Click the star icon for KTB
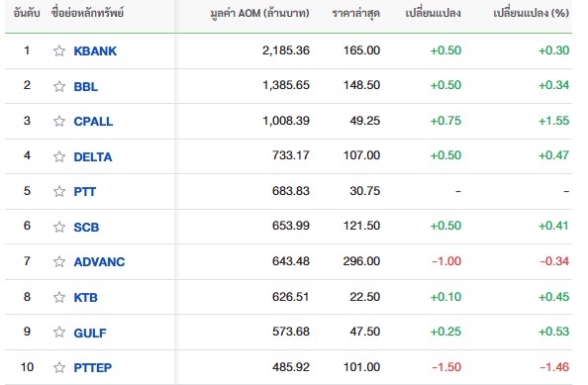 tap(59, 297)
